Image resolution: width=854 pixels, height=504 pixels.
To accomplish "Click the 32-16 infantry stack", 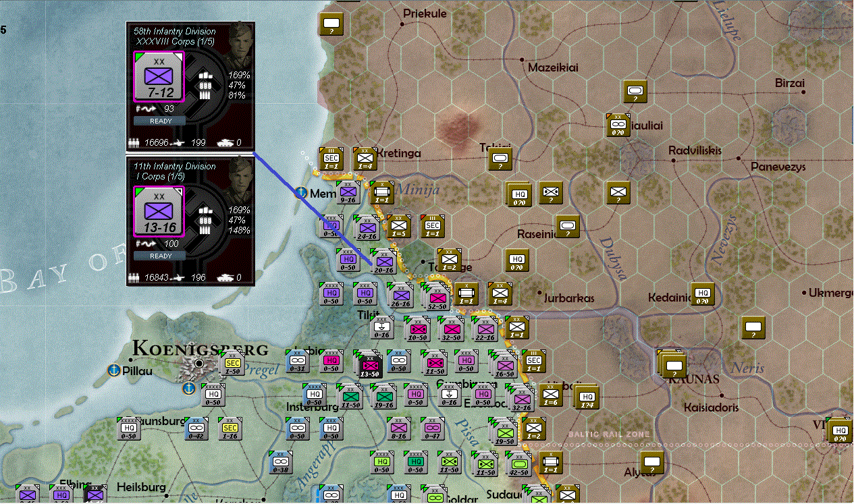I will [x=521, y=399].
